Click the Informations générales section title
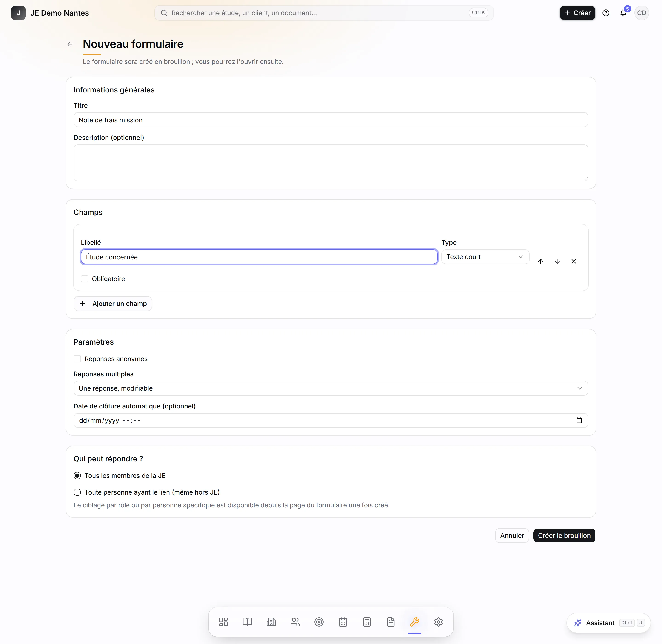This screenshot has width=662, height=644. point(114,90)
